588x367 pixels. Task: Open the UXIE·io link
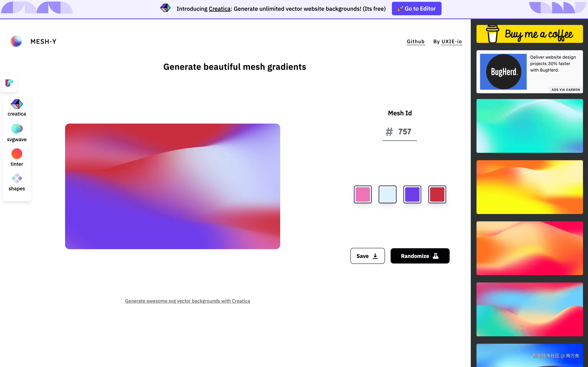[452, 41]
